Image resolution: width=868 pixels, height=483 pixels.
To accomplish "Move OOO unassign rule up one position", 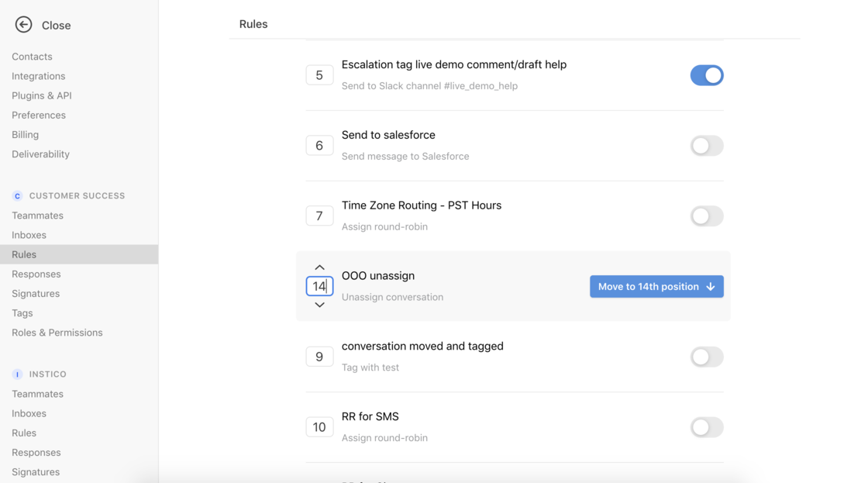I will click(x=319, y=267).
